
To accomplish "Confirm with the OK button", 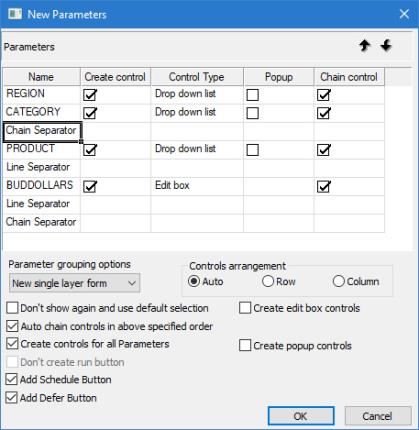I will (301, 416).
